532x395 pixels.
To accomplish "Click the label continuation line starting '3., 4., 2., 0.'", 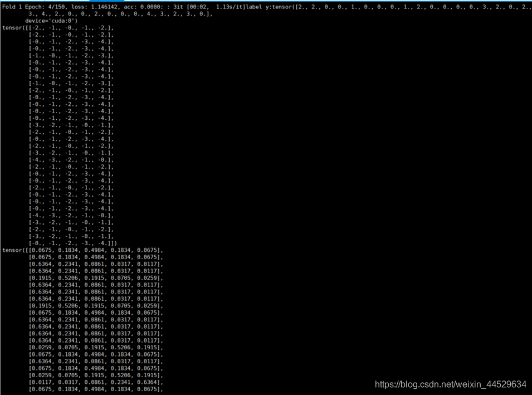I will click(120, 14).
